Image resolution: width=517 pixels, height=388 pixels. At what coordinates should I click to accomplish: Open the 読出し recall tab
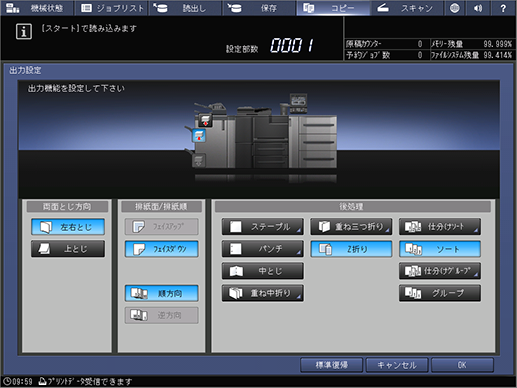(185, 8)
